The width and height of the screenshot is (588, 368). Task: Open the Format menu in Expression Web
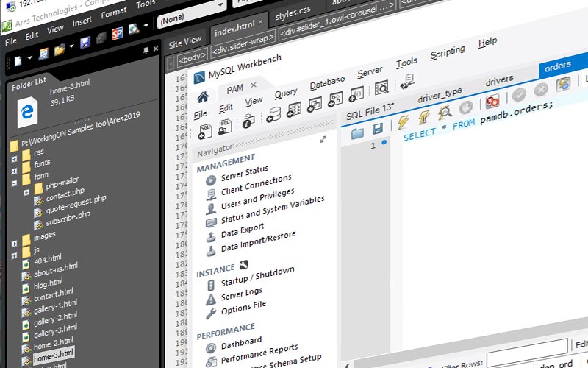(x=114, y=13)
